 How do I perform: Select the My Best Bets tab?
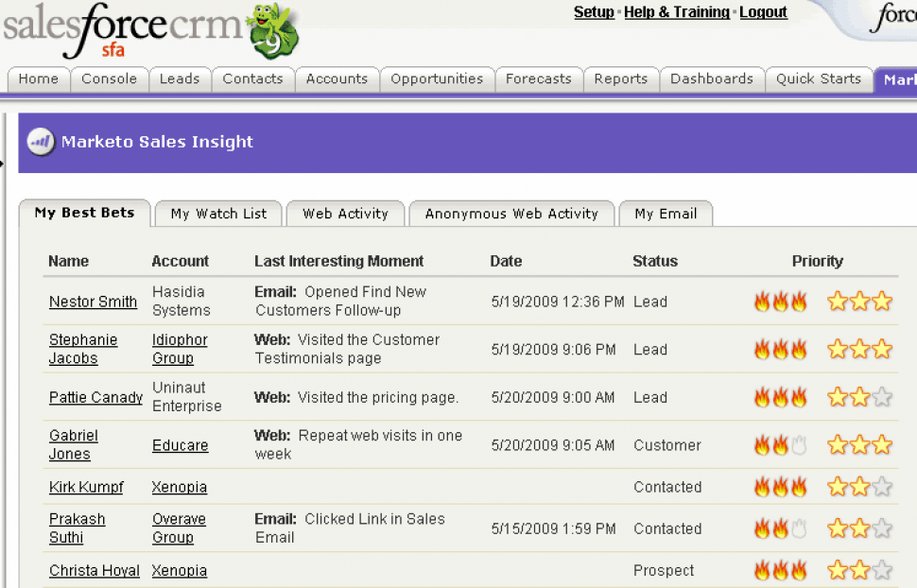[x=85, y=213]
